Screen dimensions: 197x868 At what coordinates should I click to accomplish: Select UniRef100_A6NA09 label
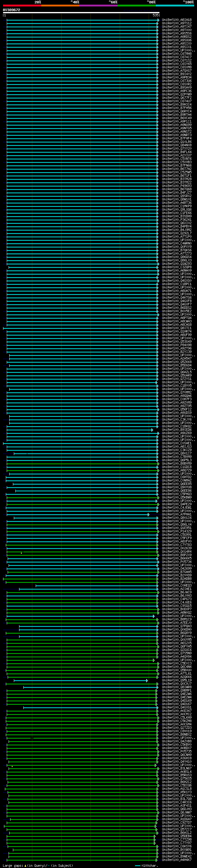pyautogui.click(x=177, y=271)
